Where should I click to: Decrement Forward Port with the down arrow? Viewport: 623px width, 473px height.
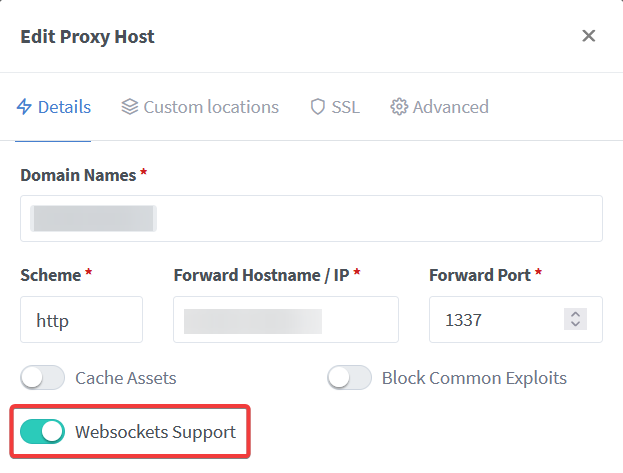(575, 325)
